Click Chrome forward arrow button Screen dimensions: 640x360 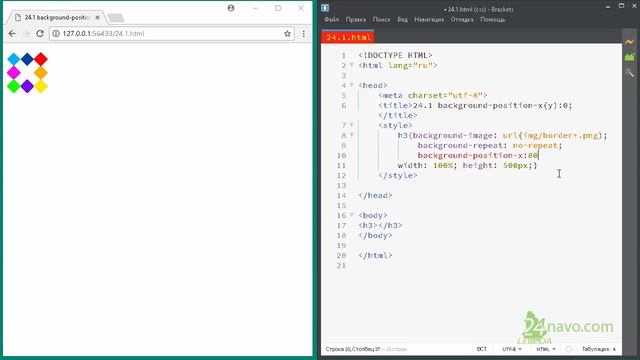tap(26, 33)
